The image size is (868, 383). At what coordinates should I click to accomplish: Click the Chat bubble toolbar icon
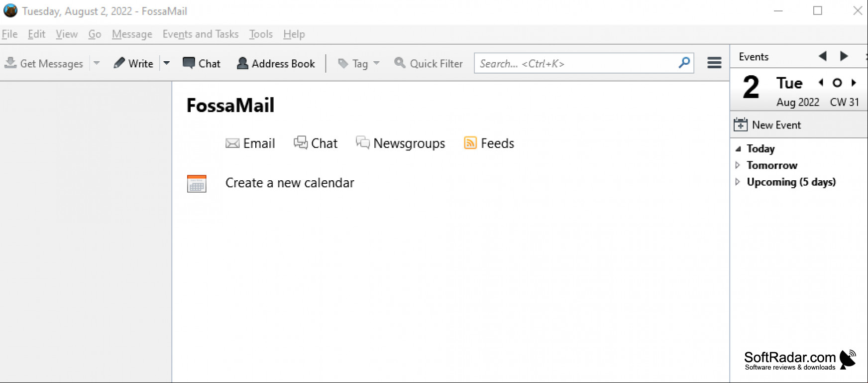[189, 63]
